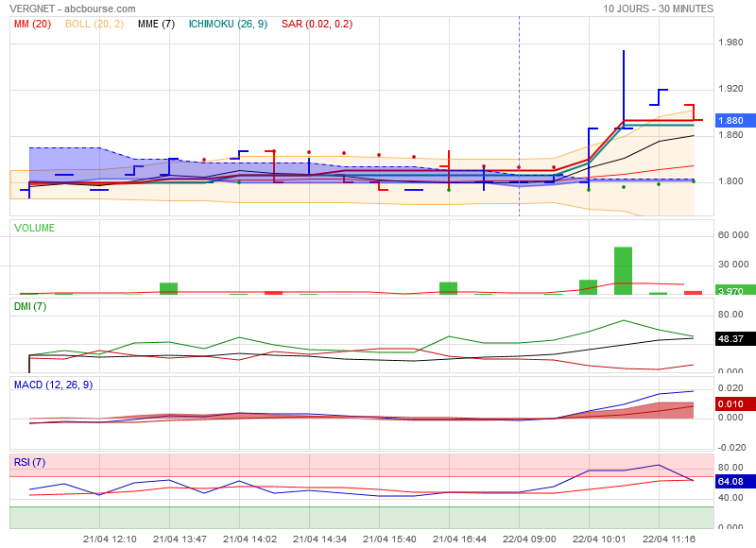
Task: Click the 22/04 10:01 time axis label
Action: [x=599, y=539]
